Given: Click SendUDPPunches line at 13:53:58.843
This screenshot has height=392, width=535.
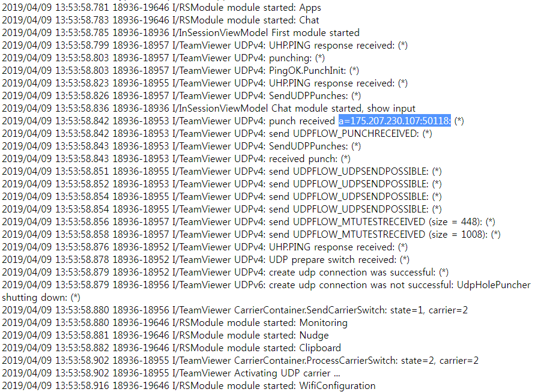Looking at the screenshot, I should click(181, 146).
